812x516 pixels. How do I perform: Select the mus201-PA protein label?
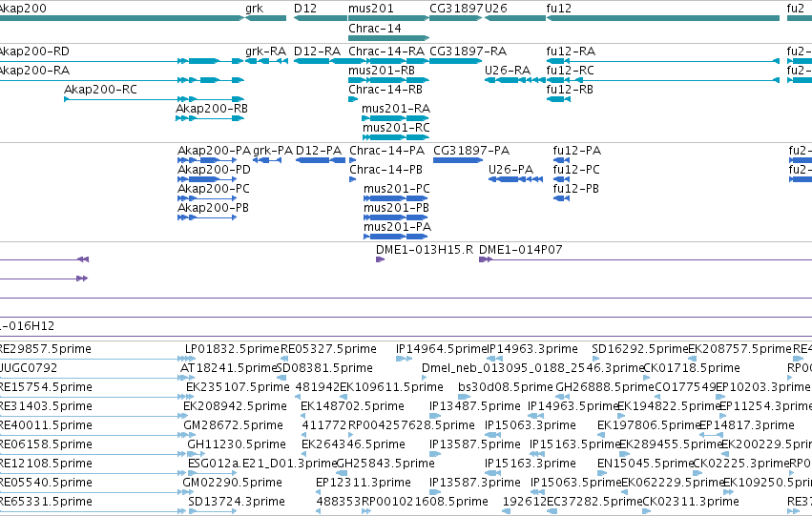(397, 227)
